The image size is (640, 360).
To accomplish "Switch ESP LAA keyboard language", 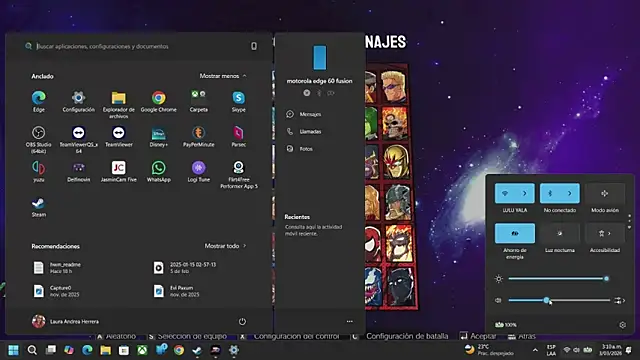I will click(551, 350).
